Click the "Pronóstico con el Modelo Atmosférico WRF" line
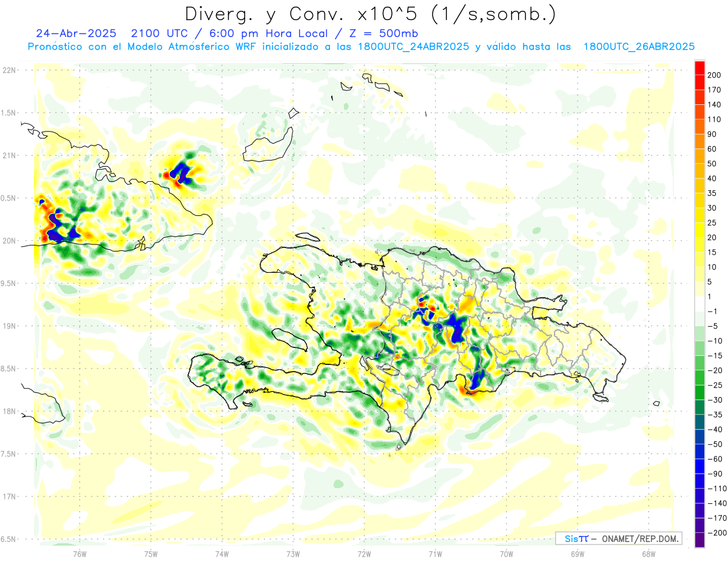Image resolution: width=728 pixels, height=562 pixels. coord(143,47)
